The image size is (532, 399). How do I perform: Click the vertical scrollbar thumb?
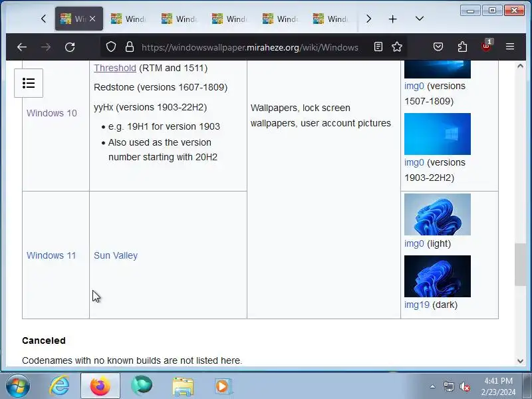pyautogui.click(x=520, y=265)
